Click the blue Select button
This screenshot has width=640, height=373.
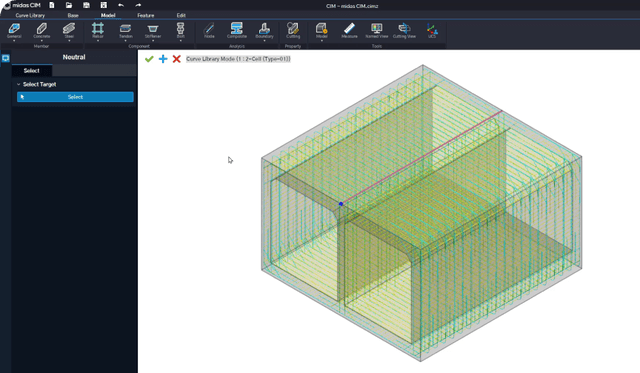(x=75, y=97)
